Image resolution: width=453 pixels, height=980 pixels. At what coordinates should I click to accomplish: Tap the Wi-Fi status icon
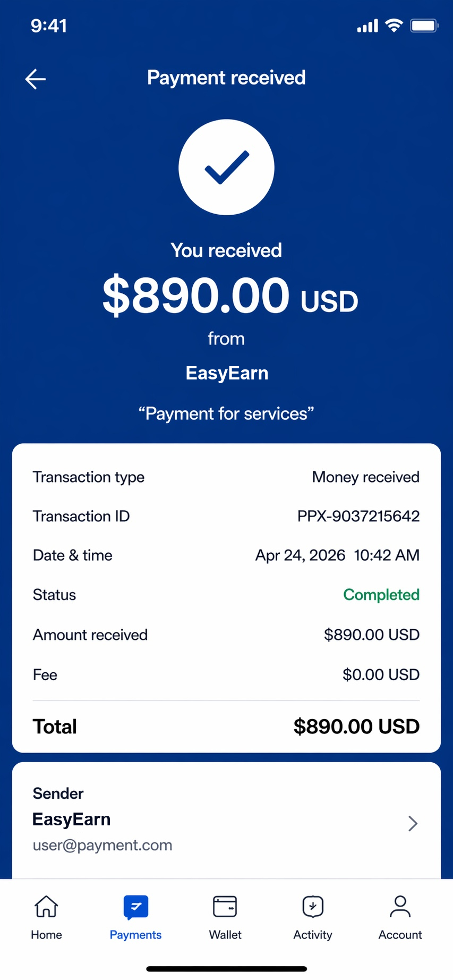pyautogui.click(x=394, y=26)
